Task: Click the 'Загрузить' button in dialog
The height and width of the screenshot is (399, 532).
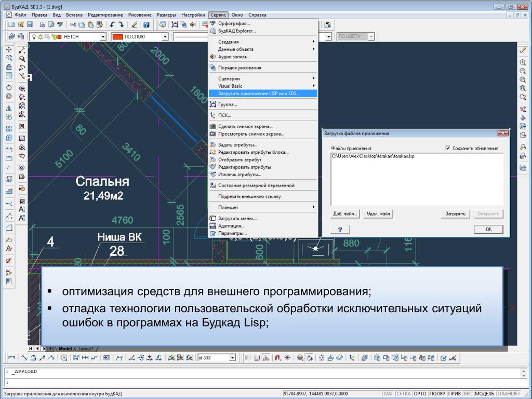Action: pos(455,214)
